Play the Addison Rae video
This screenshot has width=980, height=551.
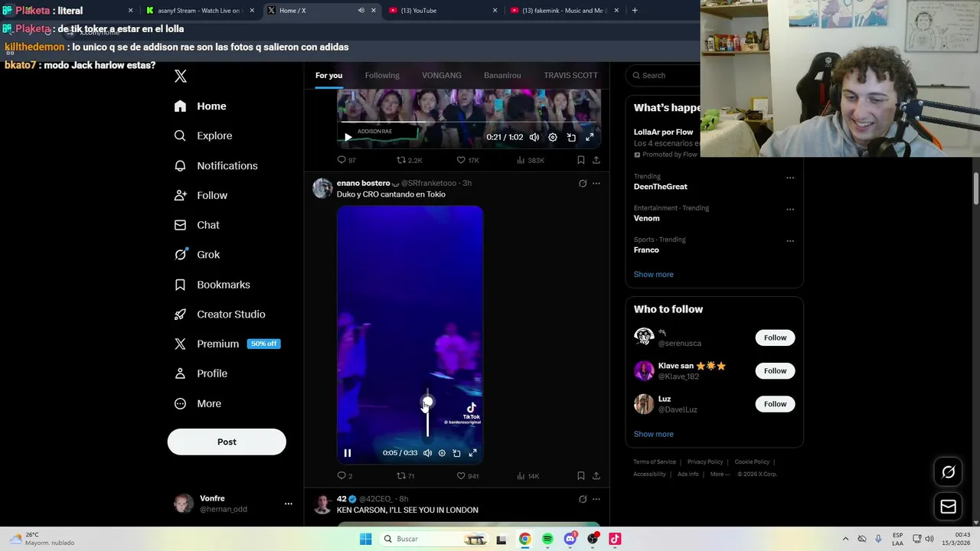(x=348, y=138)
